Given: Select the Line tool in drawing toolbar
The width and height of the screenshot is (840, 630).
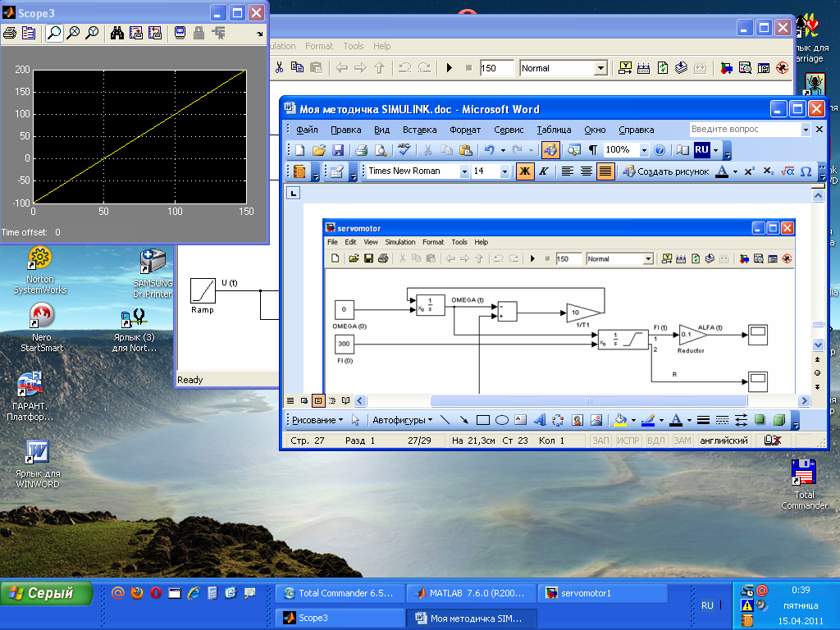Looking at the screenshot, I should coord(445,420).
